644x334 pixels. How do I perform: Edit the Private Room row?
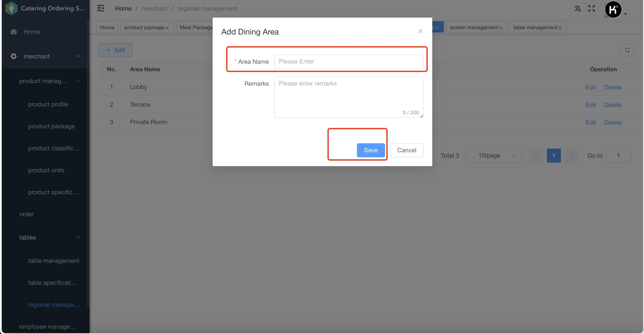pos(590,122)
